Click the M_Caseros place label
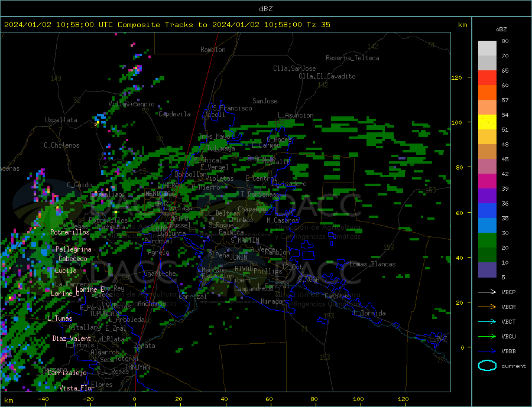Image resolution: width=532 pixels, height=407 pixels. click(x=283, y=220)
